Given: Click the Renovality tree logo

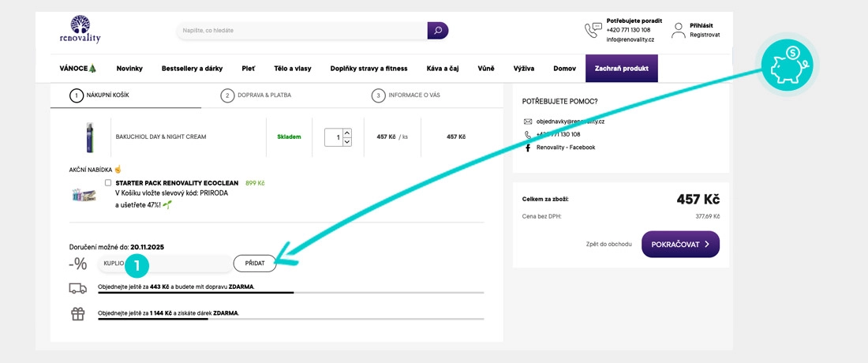Looking at the screenshot, I should point(80,29).
